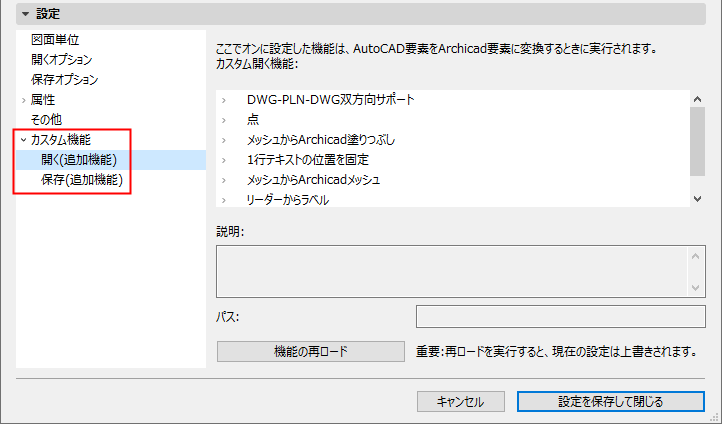Screen dimensions: 722x424
Task: Select 1行テキストの位置を固定 list row
Action: click(x=453, y=160)
